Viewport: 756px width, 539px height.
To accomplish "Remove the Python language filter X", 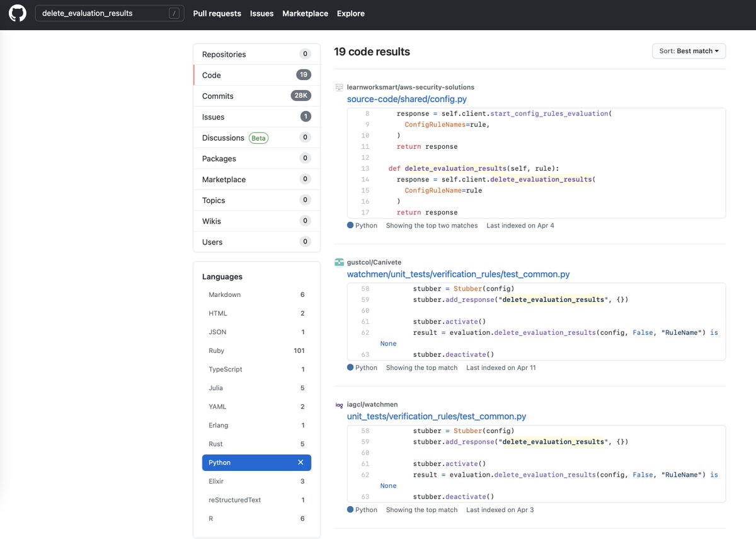I will (x=301, y=463).
